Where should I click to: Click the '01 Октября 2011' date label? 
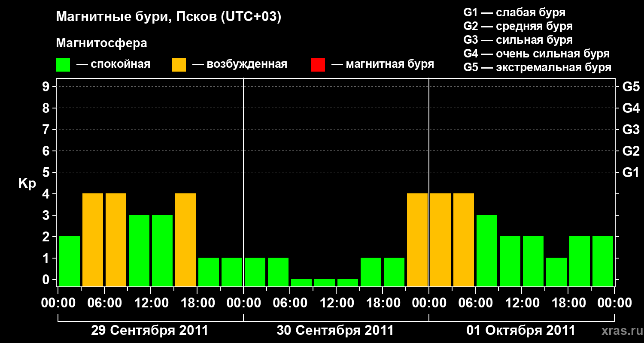pyautogui.click(x=521, y=331)
